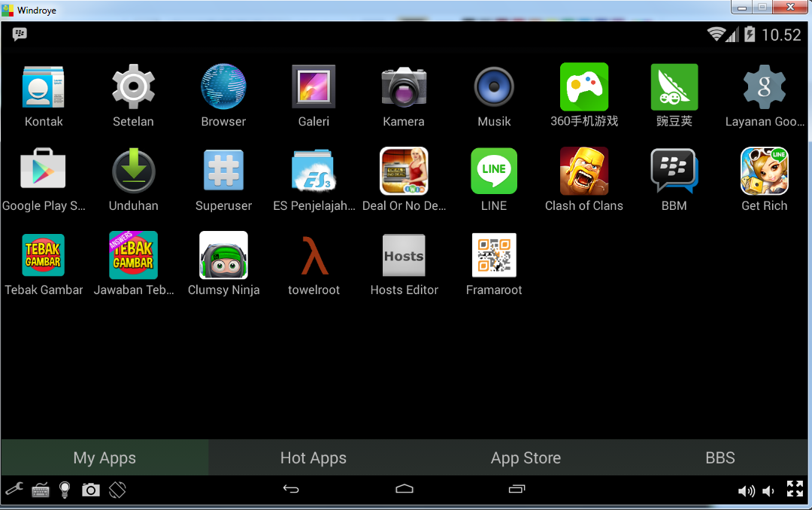
Task: Open the Setelan settings app
Action: (x=134, y=87)
